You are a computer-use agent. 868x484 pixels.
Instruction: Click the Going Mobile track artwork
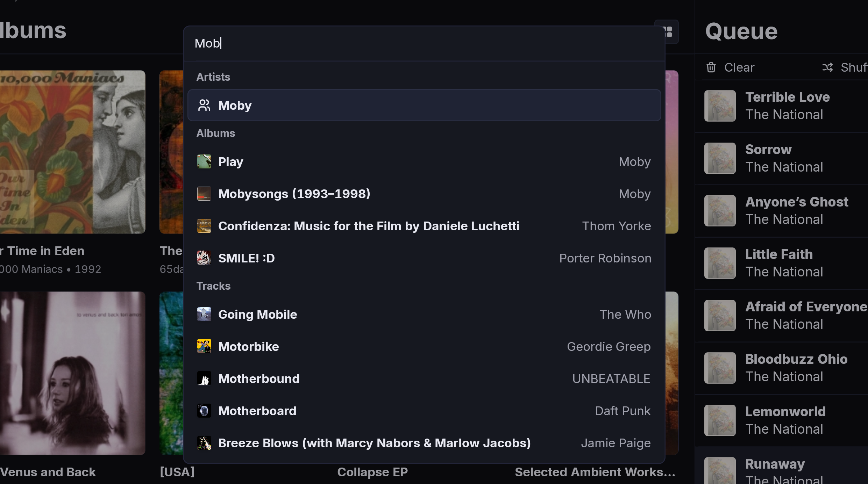pyautogui.click(x=204, y=314)
